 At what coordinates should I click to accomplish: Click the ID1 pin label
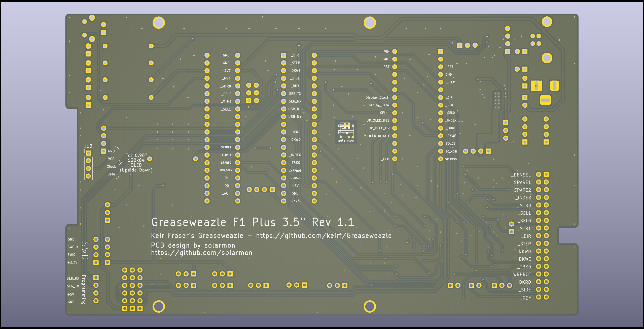tap(226, 178)
